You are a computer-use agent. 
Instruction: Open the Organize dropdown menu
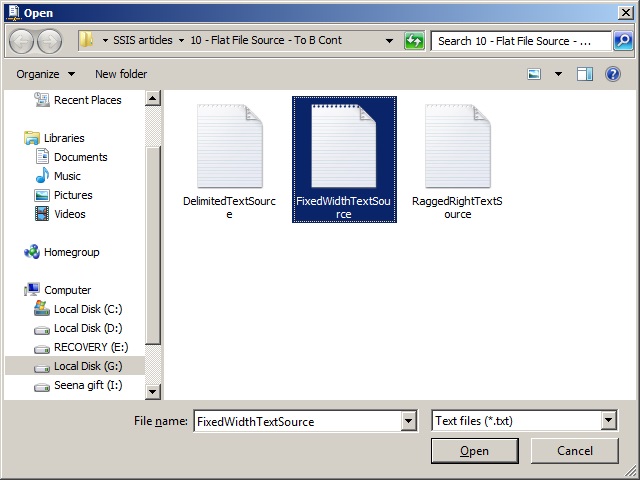[x=45, y=74]
